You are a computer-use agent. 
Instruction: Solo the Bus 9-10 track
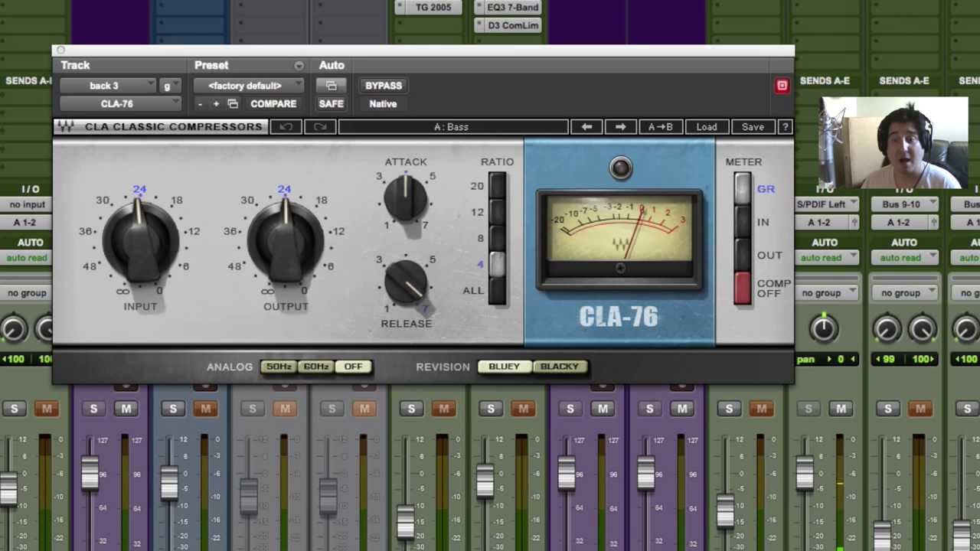(x=888, y=409)
